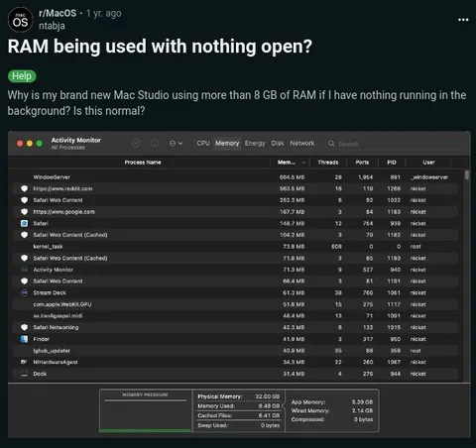Open the r/MacOS subreddit link
The height and width of the screenshot is (448, 476).
tap(58, 13)
